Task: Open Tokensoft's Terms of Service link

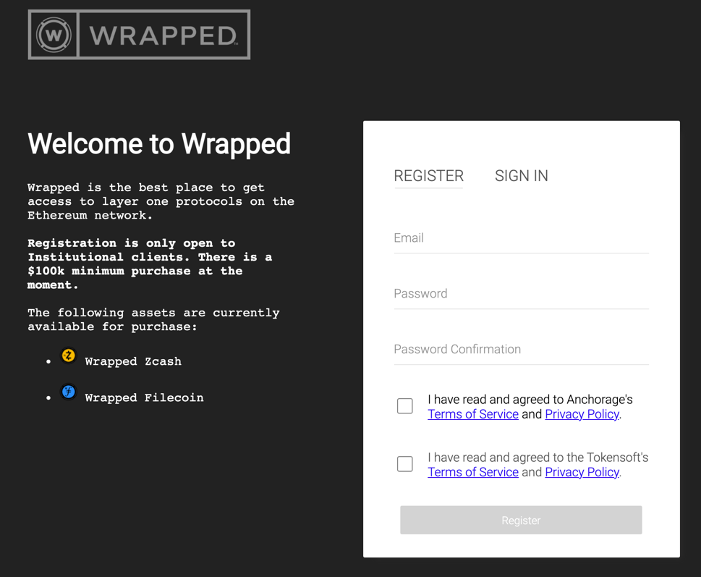Action: [473, 472]
